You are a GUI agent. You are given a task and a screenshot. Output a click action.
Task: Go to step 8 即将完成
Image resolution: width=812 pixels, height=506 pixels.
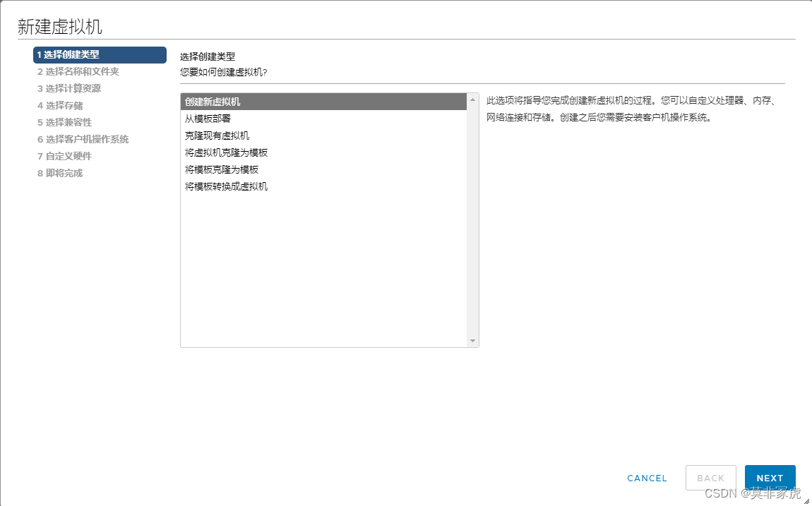pyautogui.click(x=59, y=174)
